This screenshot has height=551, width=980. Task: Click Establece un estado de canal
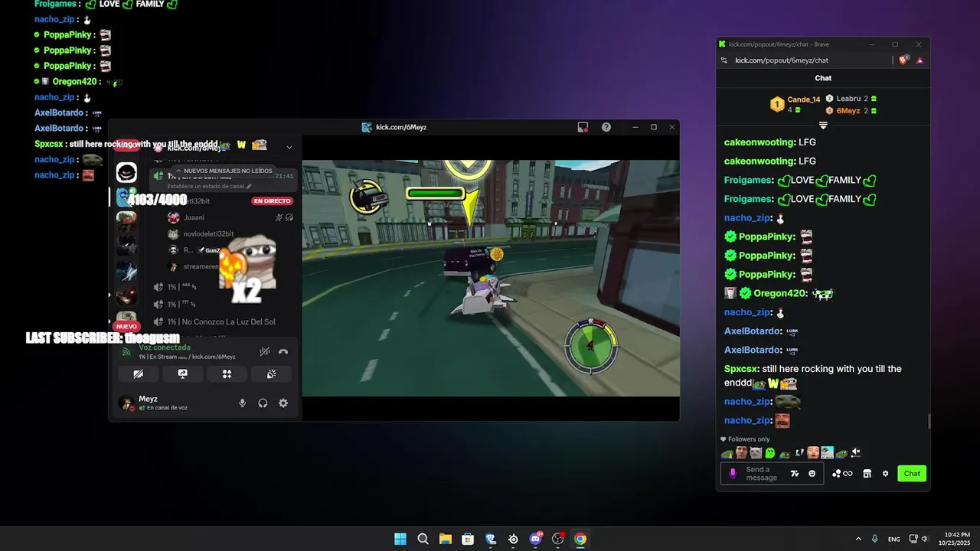click(x=209, y=186)
